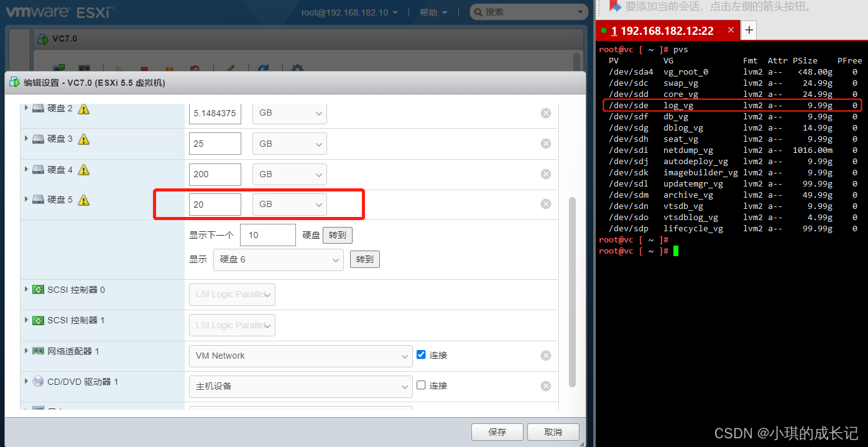Screen dimensions: 868x447
Task: Expand the 硬盘 5 settings row
Action: pyautogui.click(x=27, y=200)
